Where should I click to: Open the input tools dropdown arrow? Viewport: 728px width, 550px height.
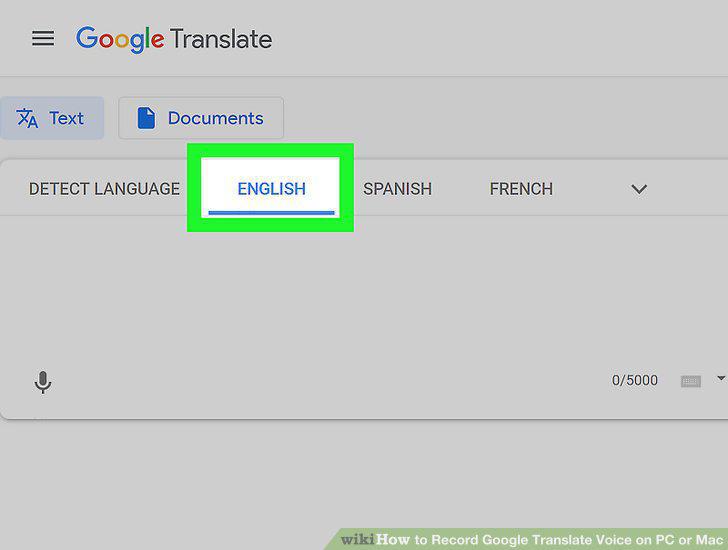(721, 378)
